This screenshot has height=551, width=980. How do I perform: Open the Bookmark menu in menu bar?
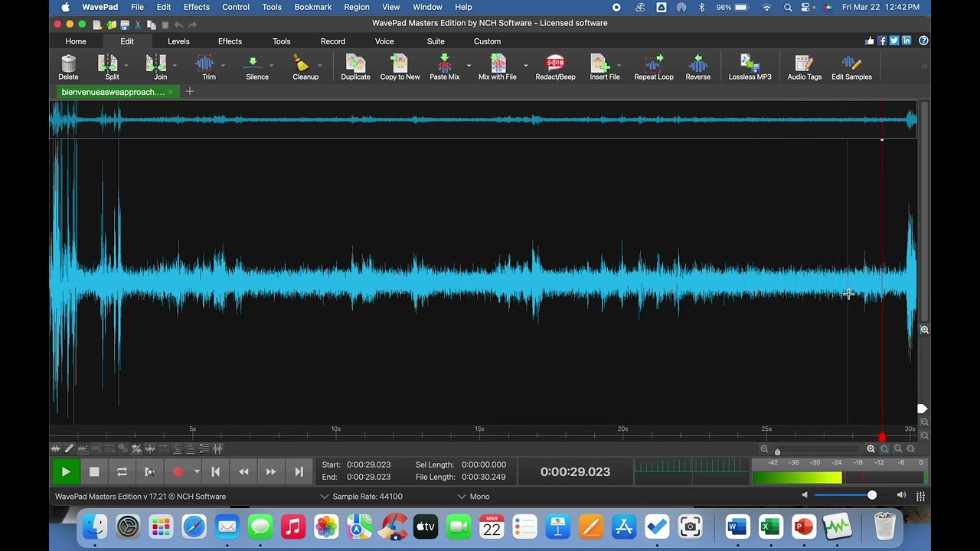tap(313, 7)
